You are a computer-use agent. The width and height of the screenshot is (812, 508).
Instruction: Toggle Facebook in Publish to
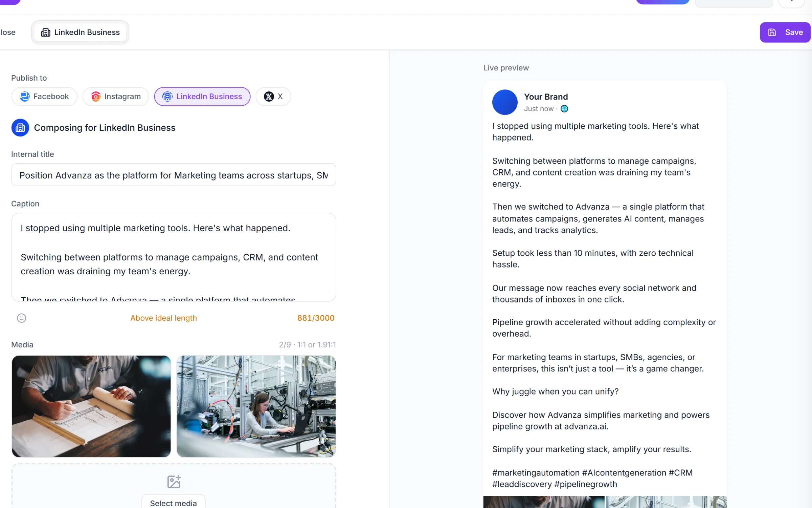[x=44, y=97]
